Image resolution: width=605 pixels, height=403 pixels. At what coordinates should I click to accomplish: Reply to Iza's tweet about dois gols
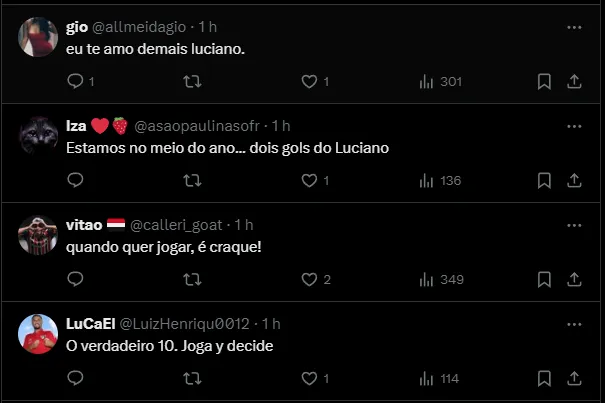[75, 181]
